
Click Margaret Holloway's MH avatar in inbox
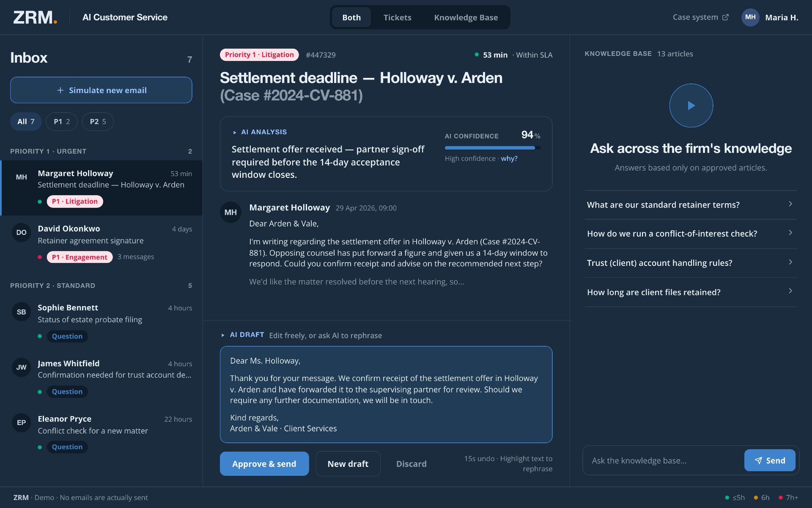tap(22, 177)
